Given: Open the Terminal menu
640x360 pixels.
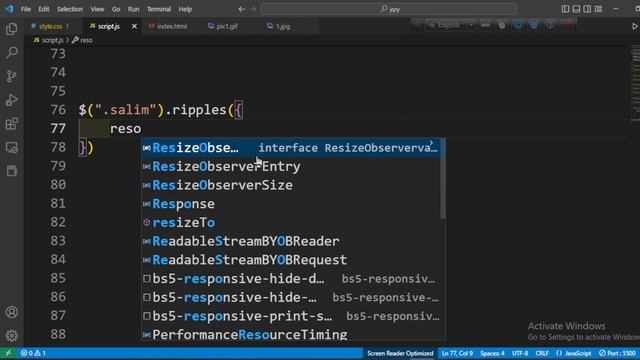Looking at the screenshot, I should 159,9.
